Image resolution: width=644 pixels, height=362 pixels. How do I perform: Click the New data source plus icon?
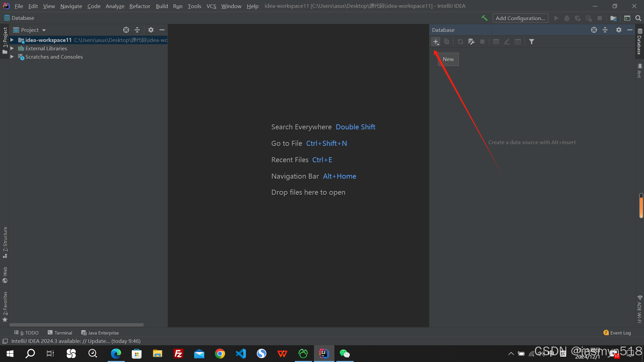pos(435,42)
